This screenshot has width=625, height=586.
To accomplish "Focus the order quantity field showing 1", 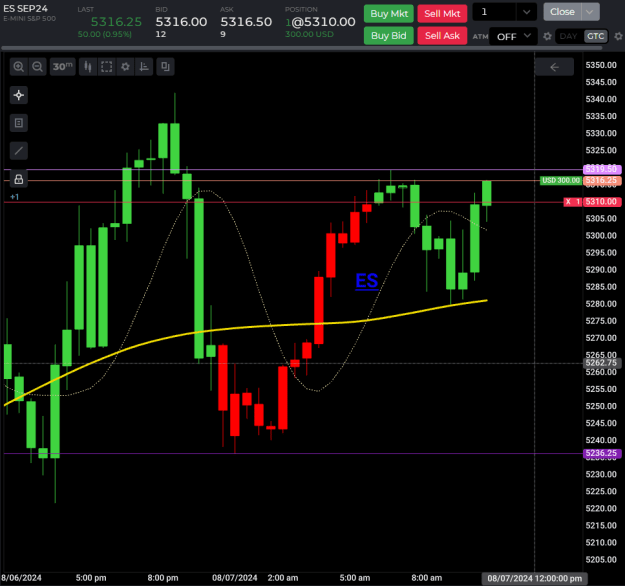I will coord(494,12).
